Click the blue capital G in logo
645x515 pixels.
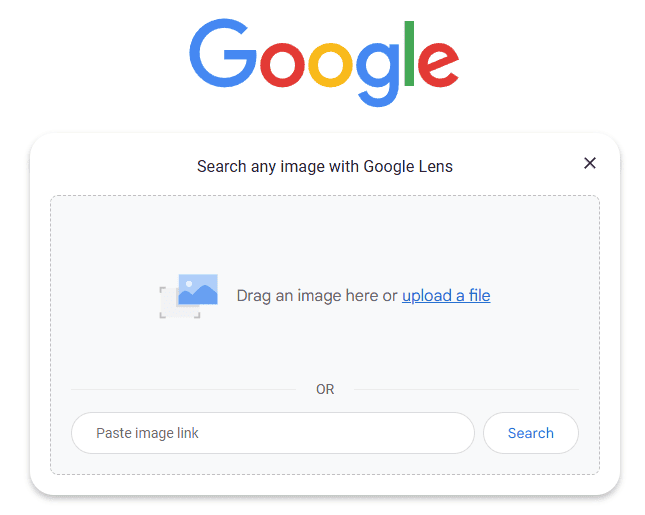tap(223, 53)
